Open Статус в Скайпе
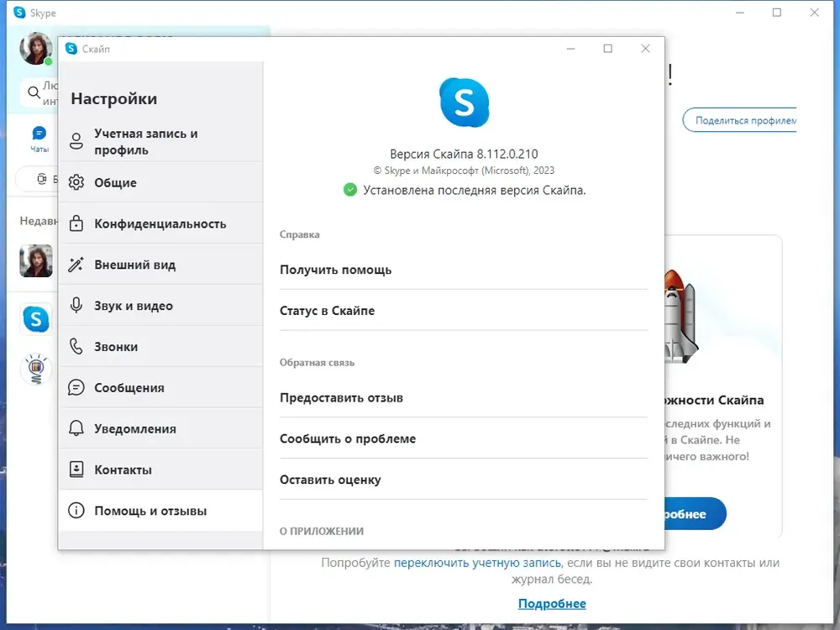This screenshot has height=630, width=840. (x=464, y=311)
